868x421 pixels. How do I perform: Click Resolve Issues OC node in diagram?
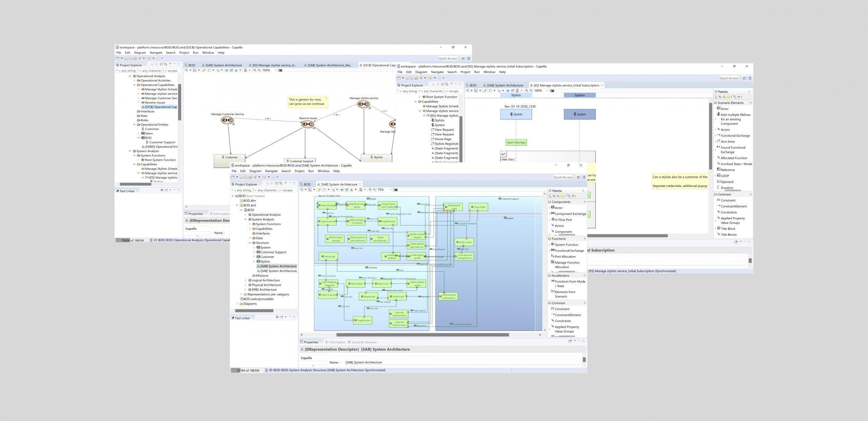tap(308, 124)
